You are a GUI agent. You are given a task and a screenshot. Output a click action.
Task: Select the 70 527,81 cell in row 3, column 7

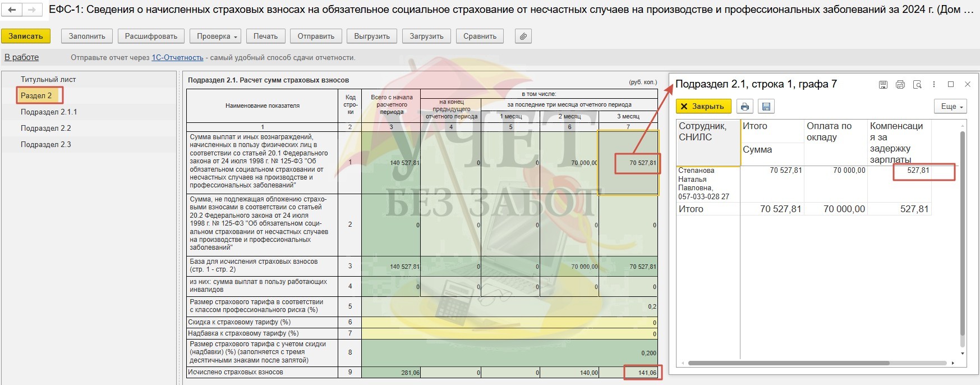coord(628,267)
